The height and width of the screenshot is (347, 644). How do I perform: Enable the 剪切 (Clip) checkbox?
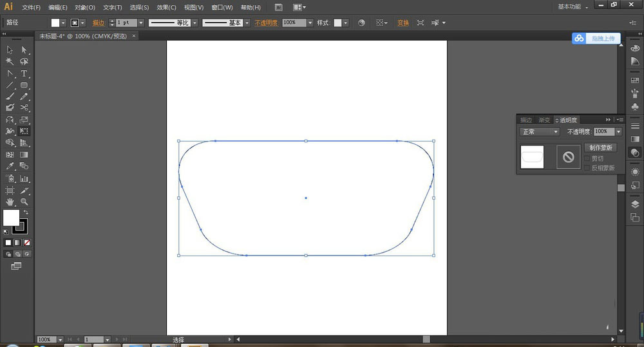(x=587, y=158)
